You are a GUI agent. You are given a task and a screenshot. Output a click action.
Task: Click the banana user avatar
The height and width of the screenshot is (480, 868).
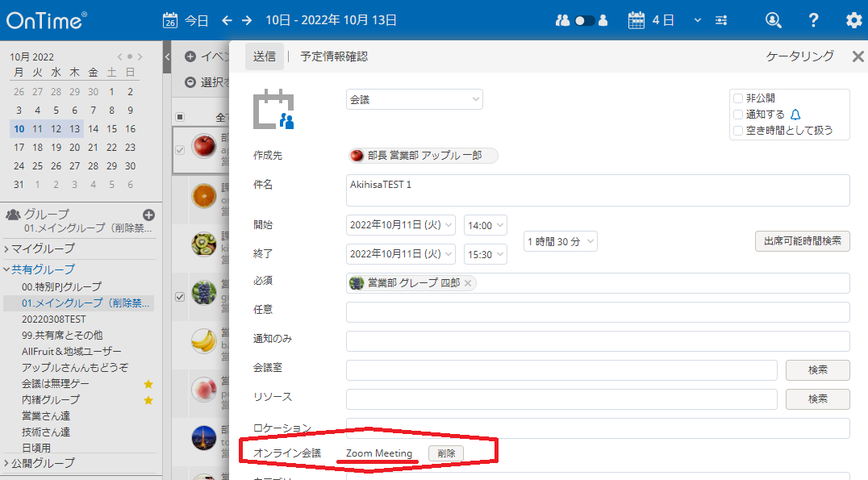point(204,341)
